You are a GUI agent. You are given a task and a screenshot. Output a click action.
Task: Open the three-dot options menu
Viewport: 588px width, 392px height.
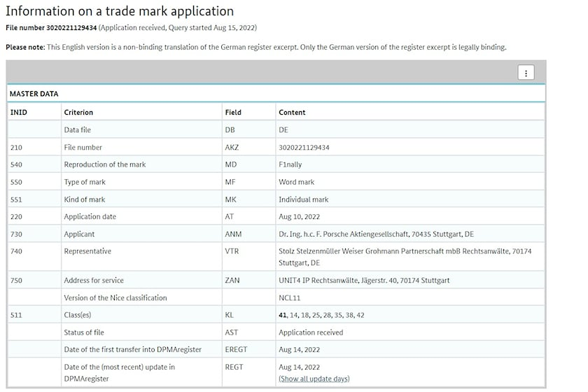click(x=526, y=73)
